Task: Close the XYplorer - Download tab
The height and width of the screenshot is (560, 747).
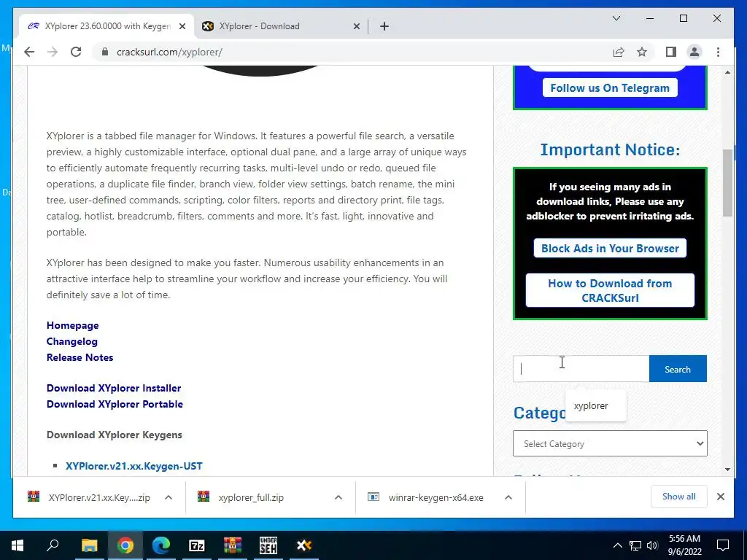Action: pyautogui.click(x=356, y=27)
